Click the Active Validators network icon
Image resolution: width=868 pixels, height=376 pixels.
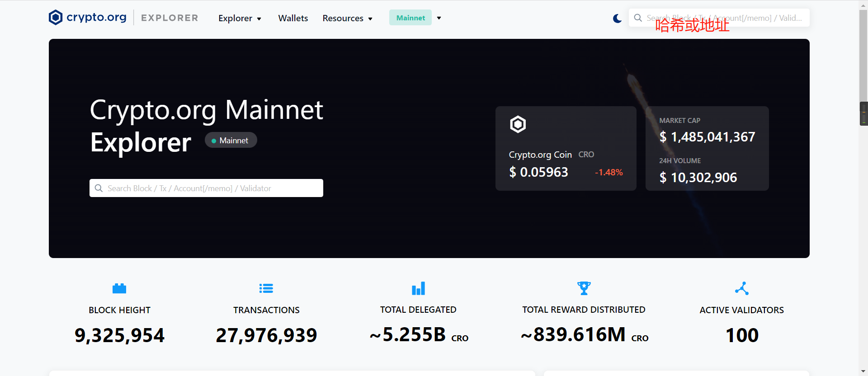tap(741, 288)
